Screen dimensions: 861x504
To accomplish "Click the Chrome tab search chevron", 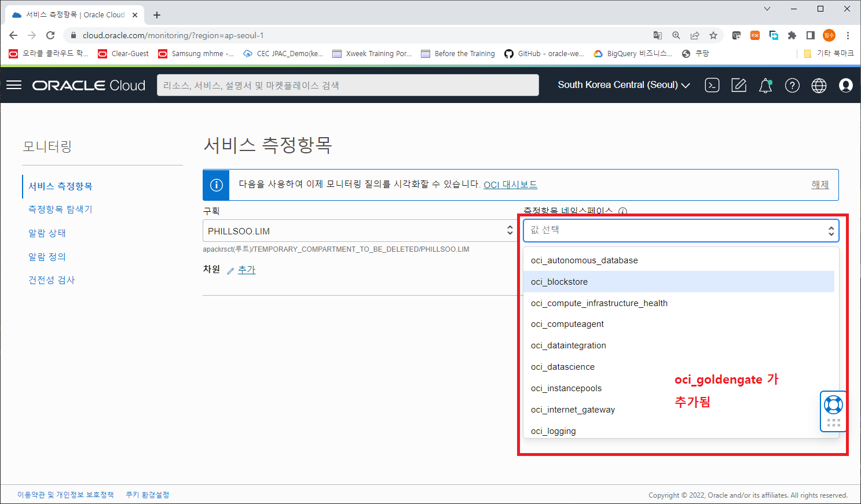I will pyautogui.click(x=767, y=9).
